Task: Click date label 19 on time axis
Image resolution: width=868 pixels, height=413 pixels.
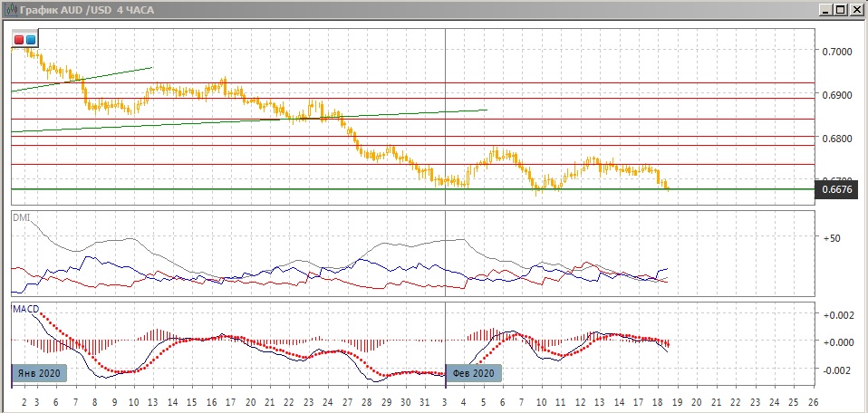Action: (678, 402)
